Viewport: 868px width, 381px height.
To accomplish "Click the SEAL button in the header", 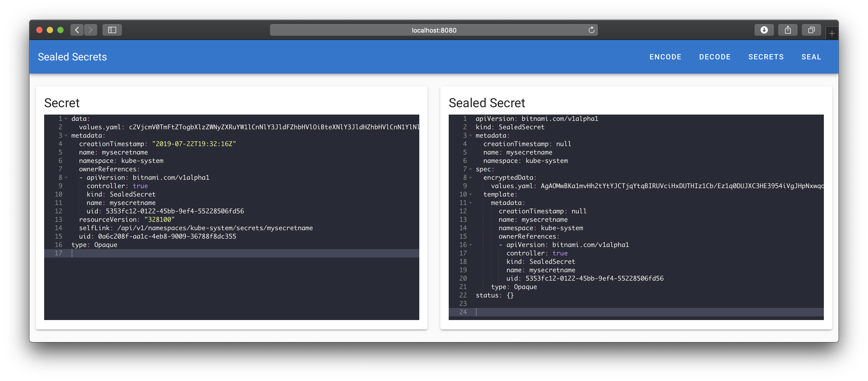I will pos(811,57).
